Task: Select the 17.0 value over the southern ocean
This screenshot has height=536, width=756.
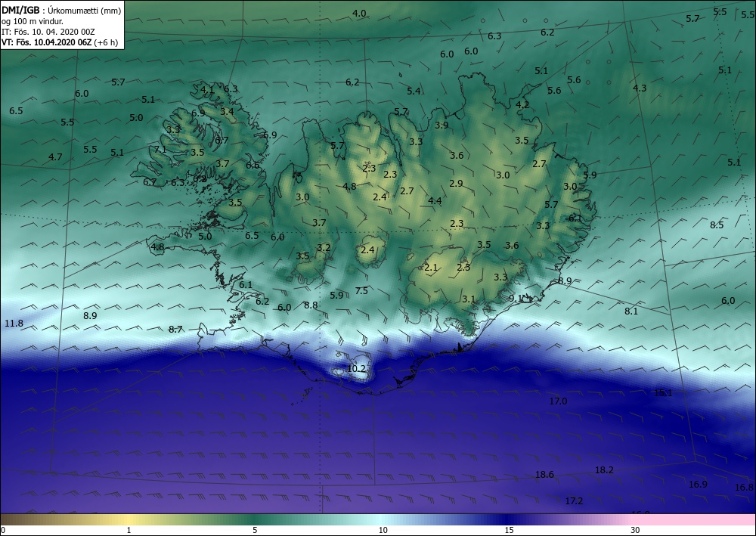Action: pos(559,401)
